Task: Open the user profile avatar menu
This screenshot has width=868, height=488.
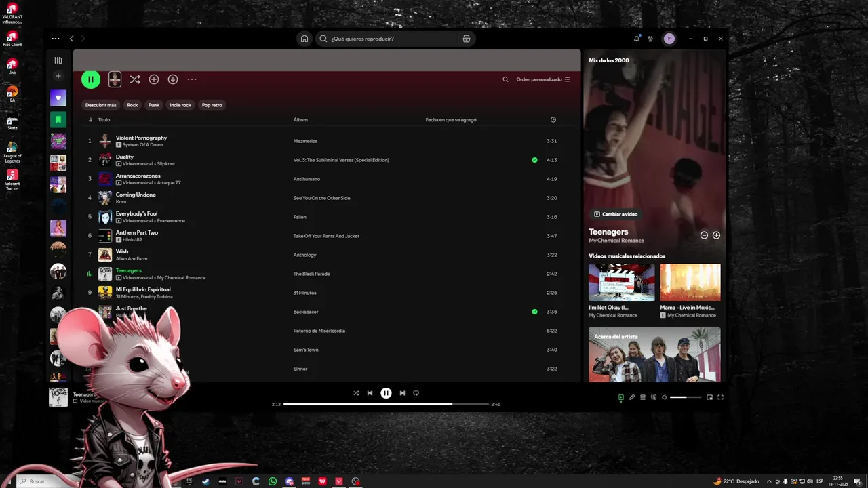Action: coord(669,39)
